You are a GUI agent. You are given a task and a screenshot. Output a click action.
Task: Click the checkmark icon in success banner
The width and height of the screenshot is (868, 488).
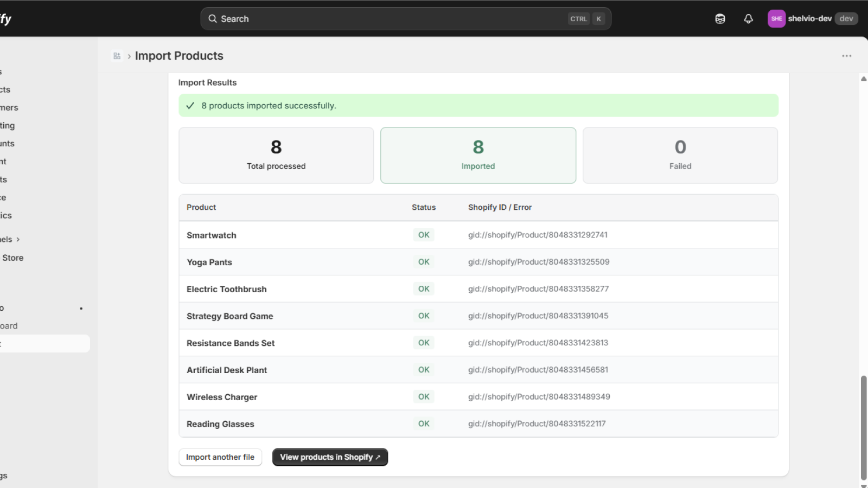(190, 106)
